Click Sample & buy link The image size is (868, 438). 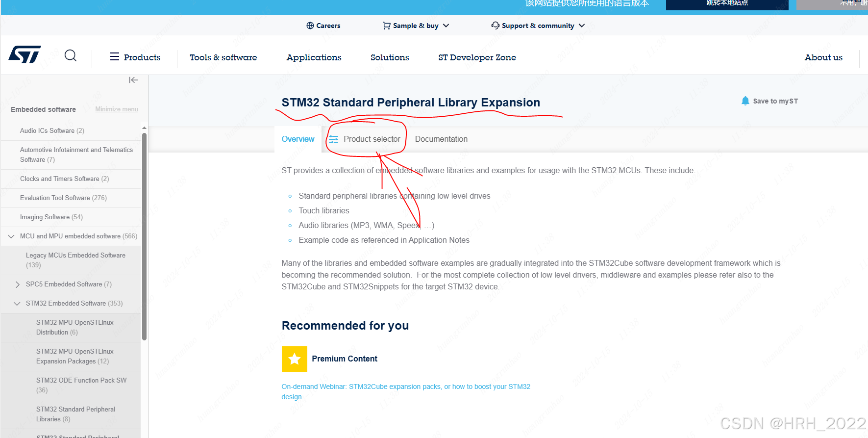coord(416,26)
